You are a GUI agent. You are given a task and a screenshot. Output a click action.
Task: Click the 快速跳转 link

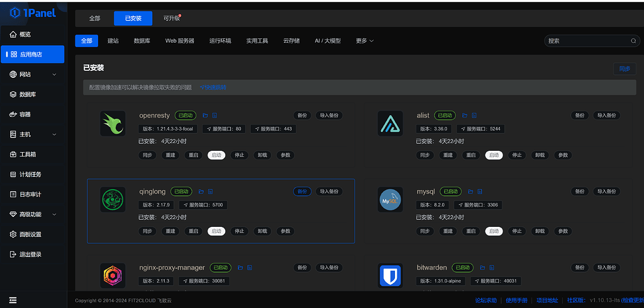[x=213, y=87]
